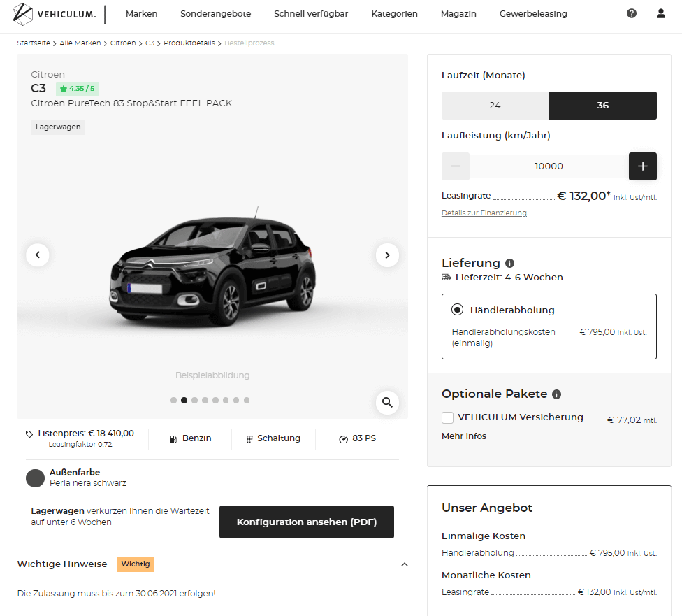Viewport: 682px width, 616px height.
Task: Open the Marken menu
Action: (x=141, y=14)
